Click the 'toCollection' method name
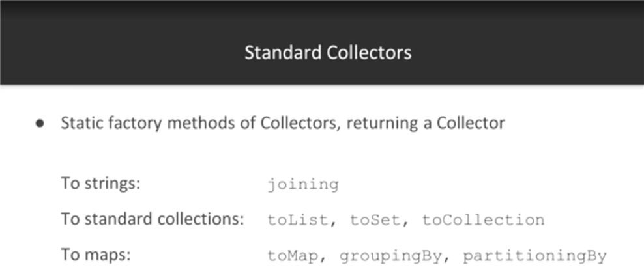 [484, 220]
